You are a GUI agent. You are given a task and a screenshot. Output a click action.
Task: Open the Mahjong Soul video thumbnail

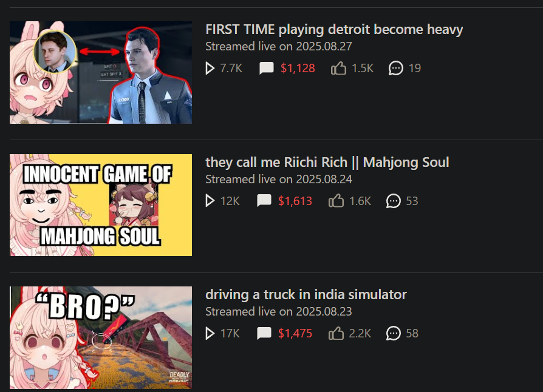[101, 205]
